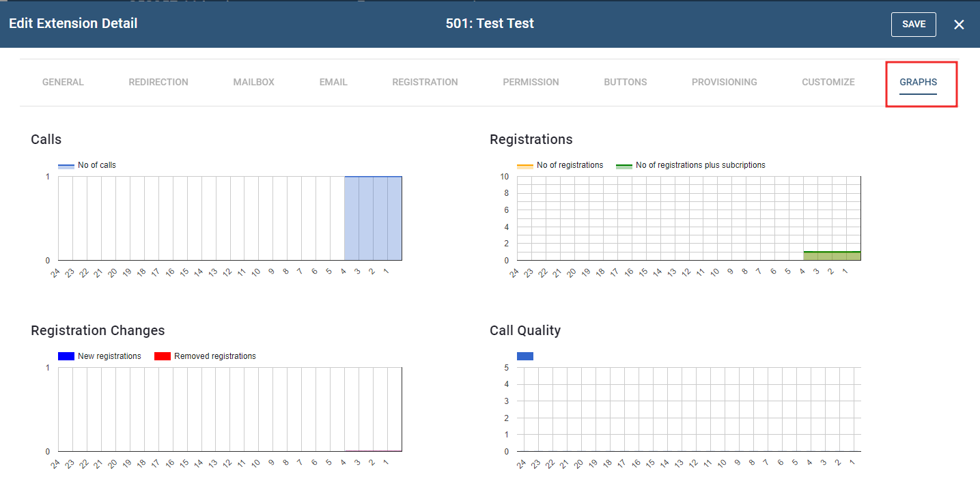Screen dimensions: 980x490
Task: Close the Edit Extension Detail dialog
Action: point(959,25)
